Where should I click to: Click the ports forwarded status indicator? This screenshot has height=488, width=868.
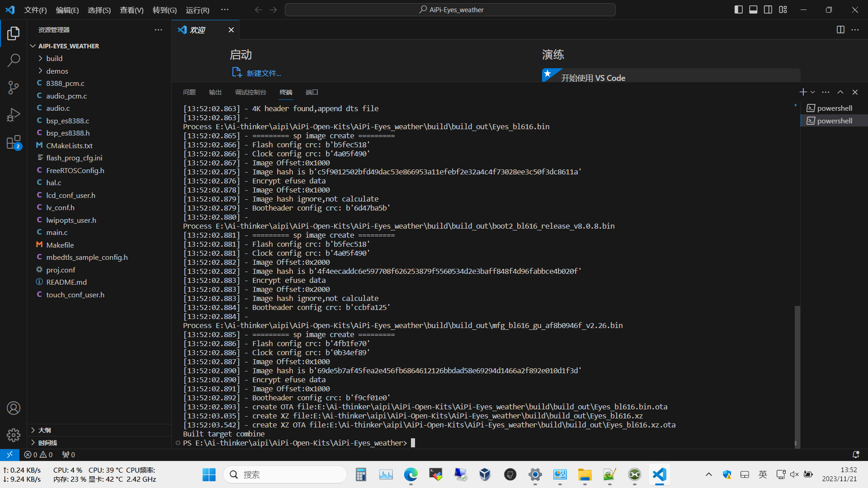click(69, 455)
